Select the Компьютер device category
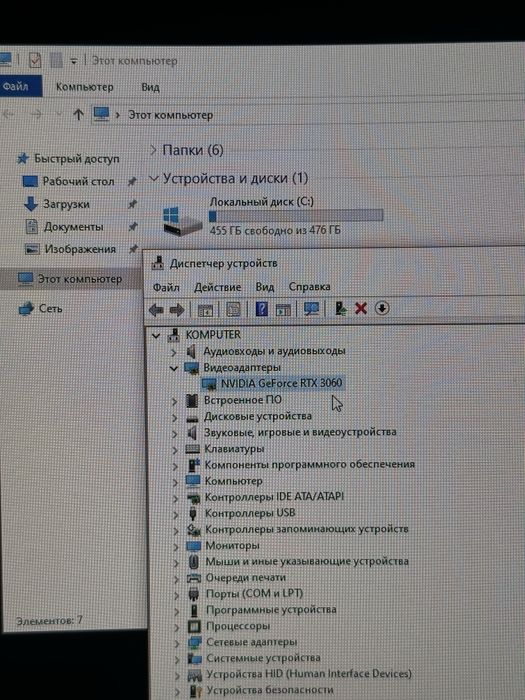 (x=233, y=481)
